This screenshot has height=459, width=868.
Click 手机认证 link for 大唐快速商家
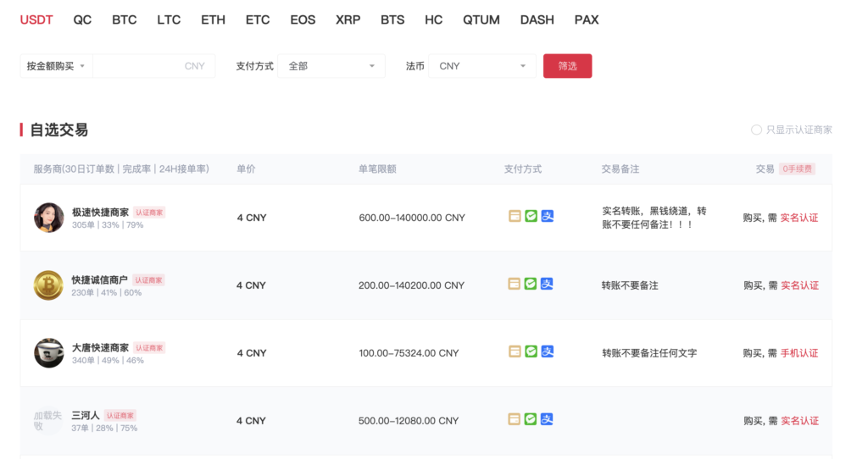[799, 353]
